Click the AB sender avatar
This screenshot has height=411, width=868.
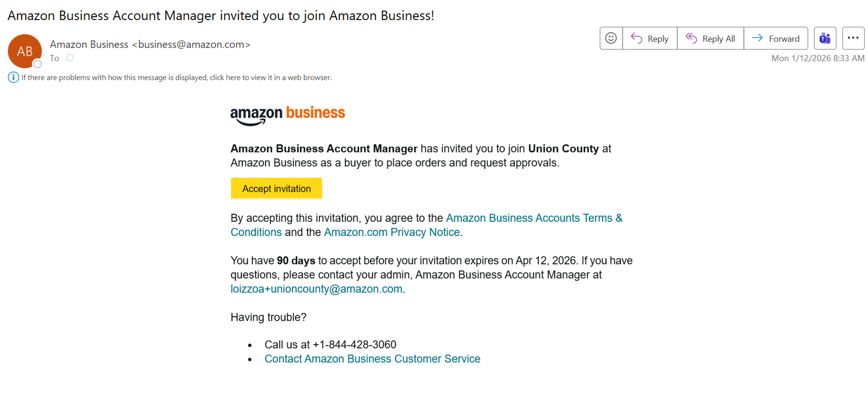click(x=25, y=51)
